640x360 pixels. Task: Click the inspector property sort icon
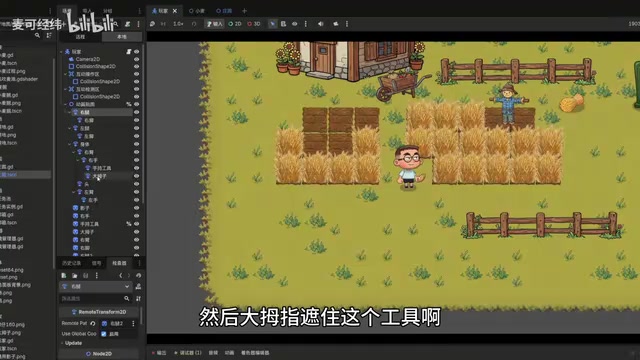tap(138, 299)
